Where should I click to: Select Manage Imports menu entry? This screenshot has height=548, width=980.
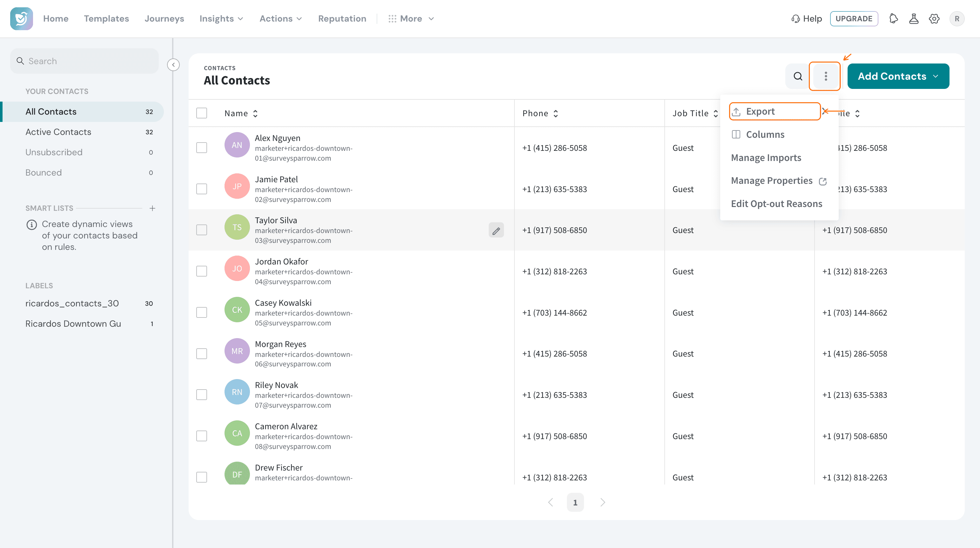766,158
